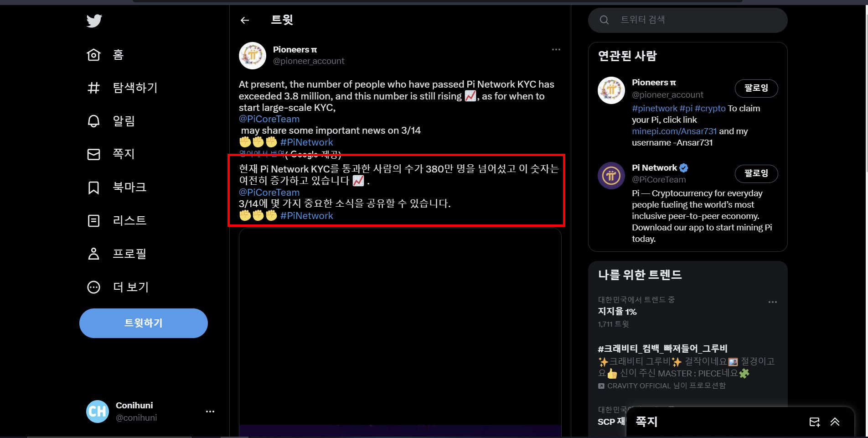Click #PiNetwork hashtag in English tweet

[x=307, y=142]
